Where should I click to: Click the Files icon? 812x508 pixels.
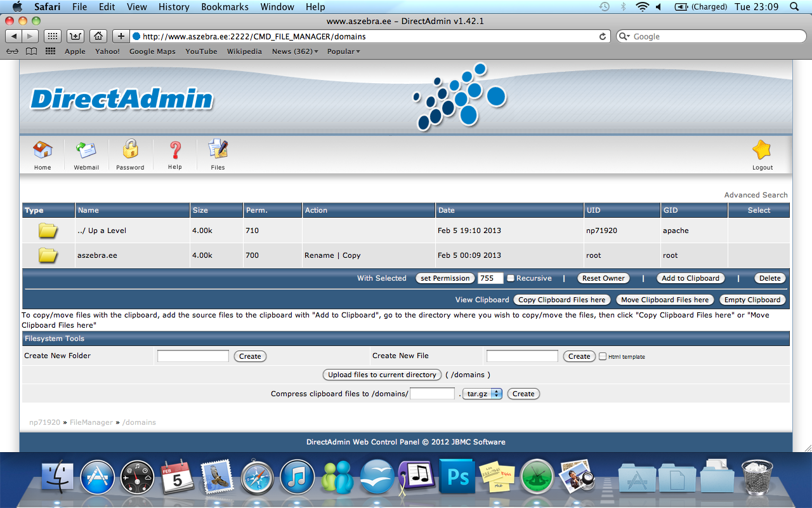click(218, 150)
